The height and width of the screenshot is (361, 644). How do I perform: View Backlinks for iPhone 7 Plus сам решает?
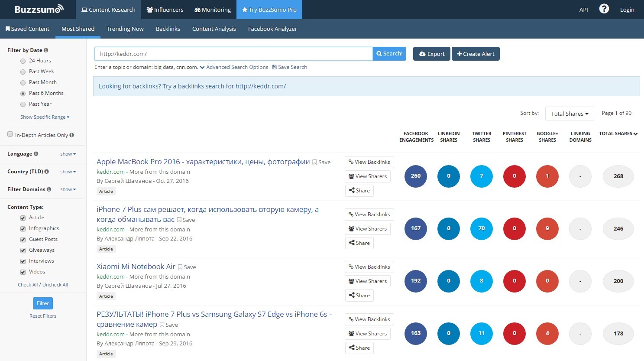[369, 215]
